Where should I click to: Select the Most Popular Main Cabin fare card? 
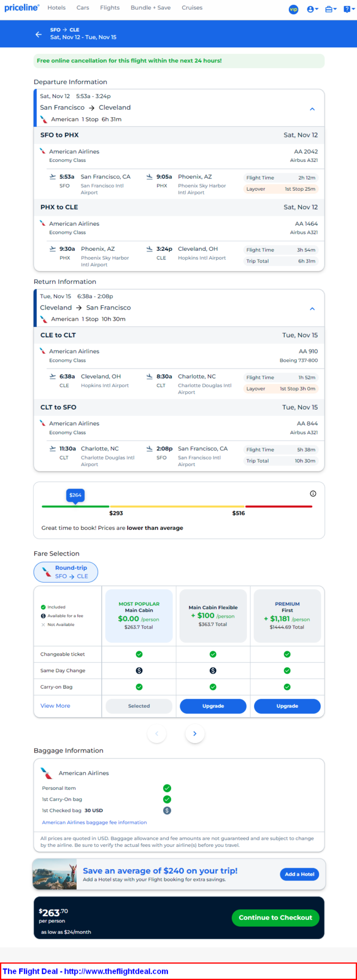pyautogui.click(x=139, y=616)
